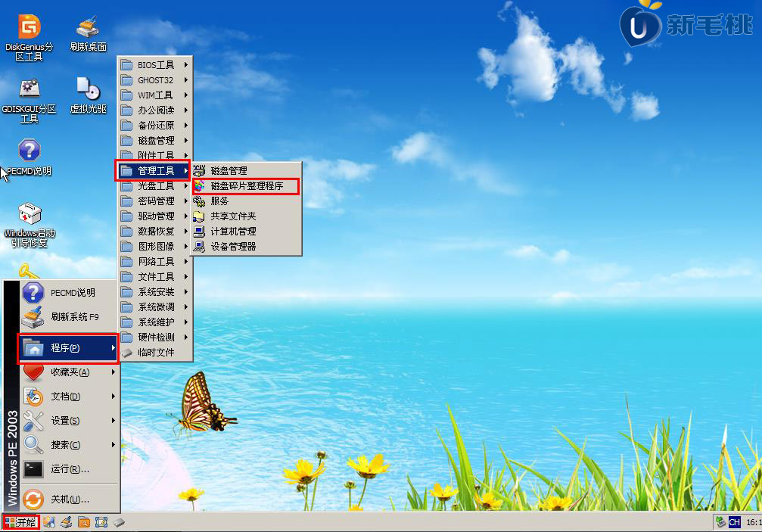Select the GDISKGUI分区工具 desktop icon
The height and width of the screenshot is (532, 762).
pyautogui.click(x=30, y=101)
